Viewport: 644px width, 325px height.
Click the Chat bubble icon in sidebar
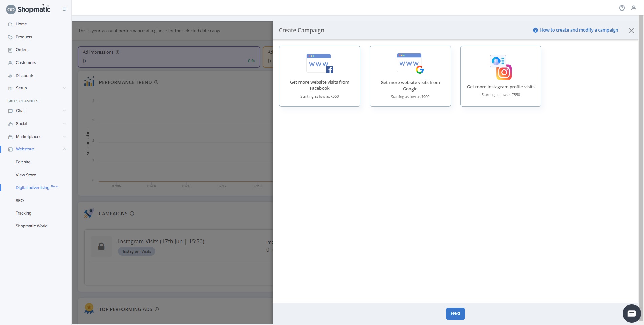(10, 111)
